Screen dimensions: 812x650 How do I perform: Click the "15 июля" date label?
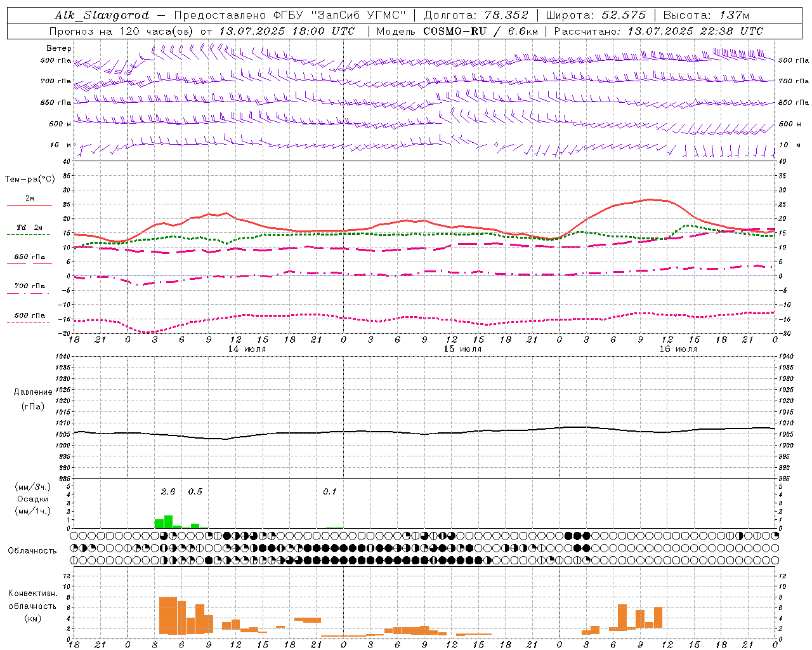[462, 349]
